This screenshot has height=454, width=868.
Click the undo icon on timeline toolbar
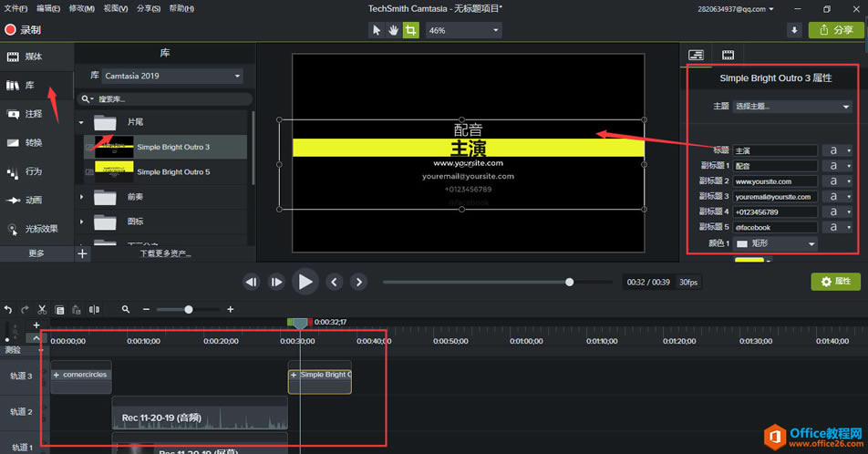click(7, 309)
